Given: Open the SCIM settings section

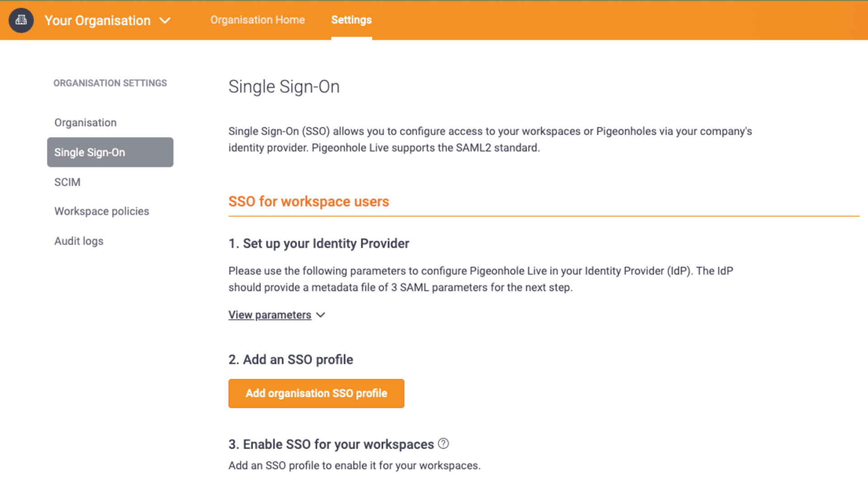Looking at the screenshot, I should pyautogui.click(x=67, y=182).
